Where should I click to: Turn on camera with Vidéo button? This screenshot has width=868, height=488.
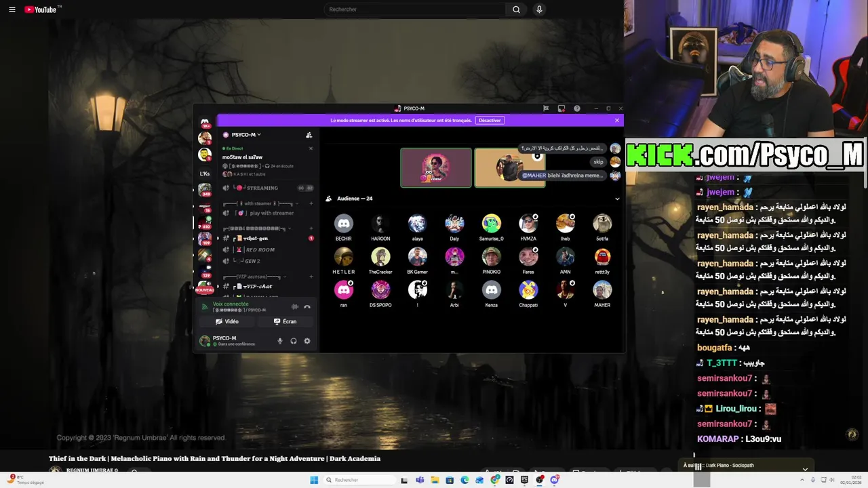pos(227,321)
